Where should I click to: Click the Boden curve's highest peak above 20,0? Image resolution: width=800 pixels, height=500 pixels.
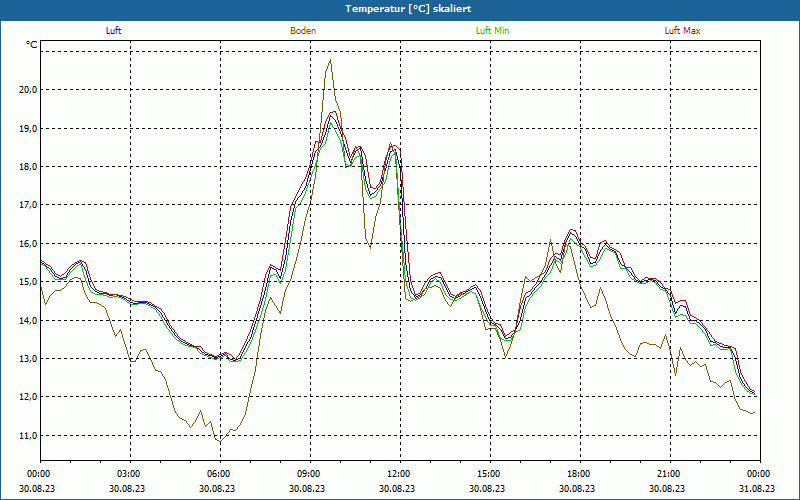point(330,60)
